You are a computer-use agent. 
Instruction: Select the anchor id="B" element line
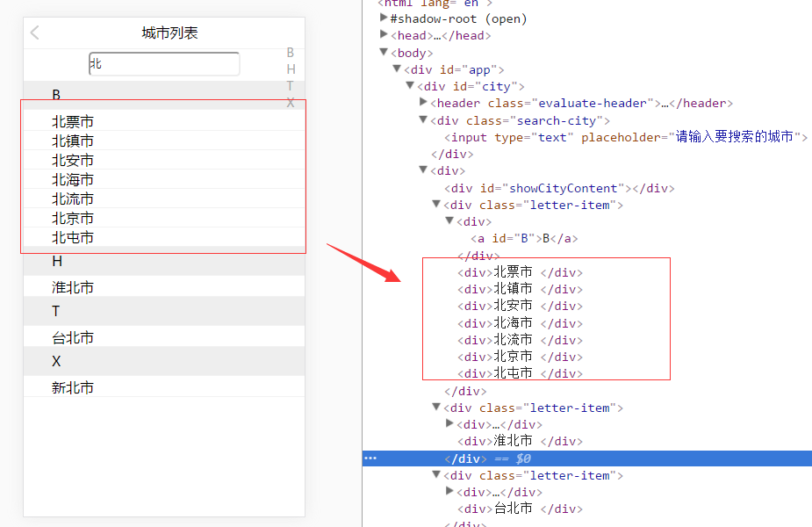524,238
